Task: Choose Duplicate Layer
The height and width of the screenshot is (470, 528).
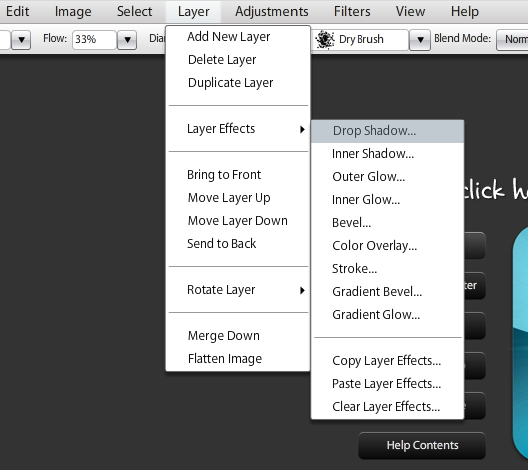Action: tap(238, 82)
